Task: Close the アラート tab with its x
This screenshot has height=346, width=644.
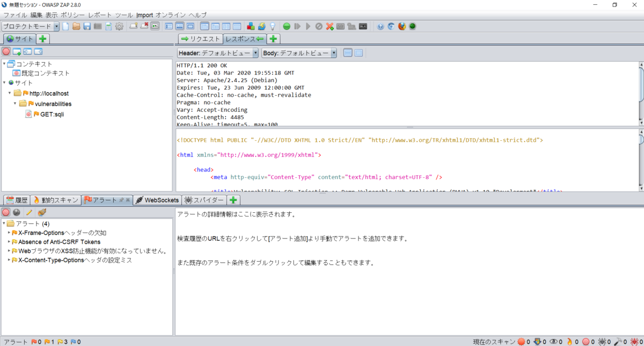Action: pos(128,200)
